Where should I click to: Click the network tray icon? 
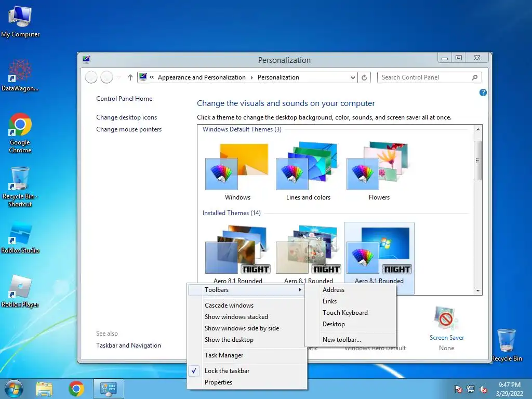(471, 389)
